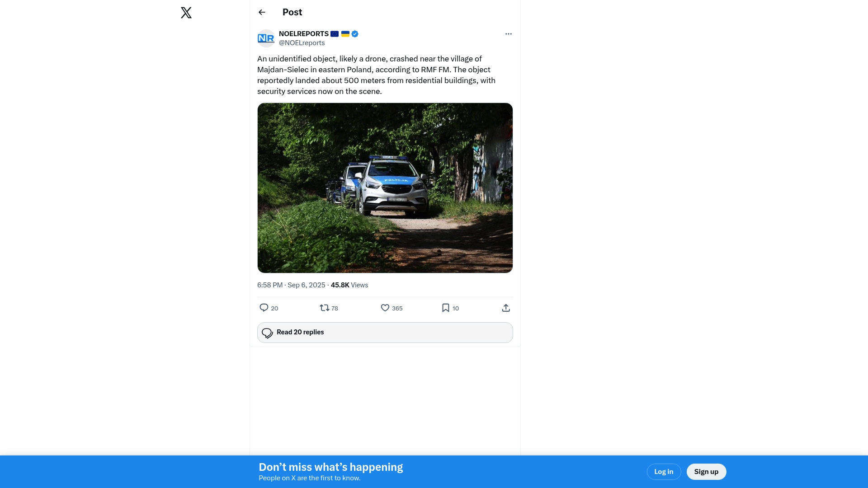Share the post via upload icon

click(506, 308)
